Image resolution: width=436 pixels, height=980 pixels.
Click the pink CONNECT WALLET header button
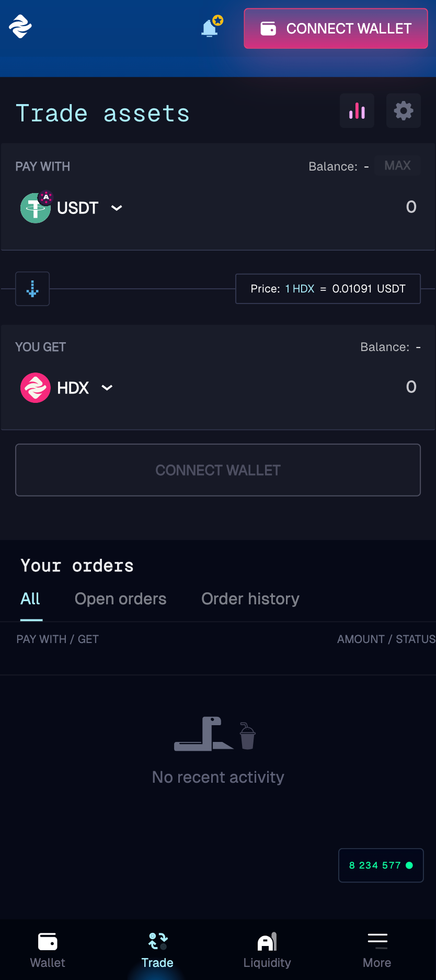click(x=336, y=29)
